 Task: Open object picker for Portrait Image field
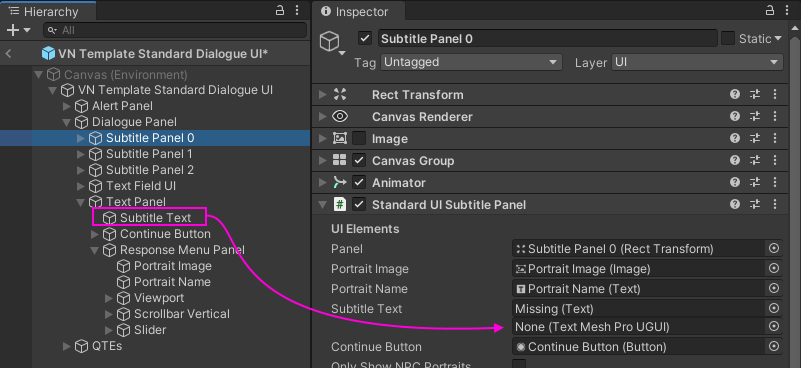pos(774,269)
